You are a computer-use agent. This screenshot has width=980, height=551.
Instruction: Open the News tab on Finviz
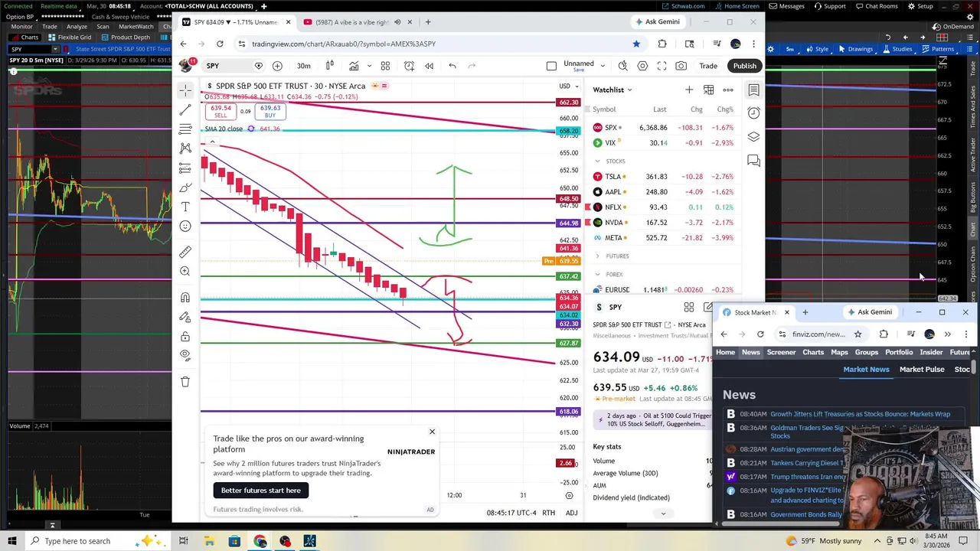click(x=750, y=352)
